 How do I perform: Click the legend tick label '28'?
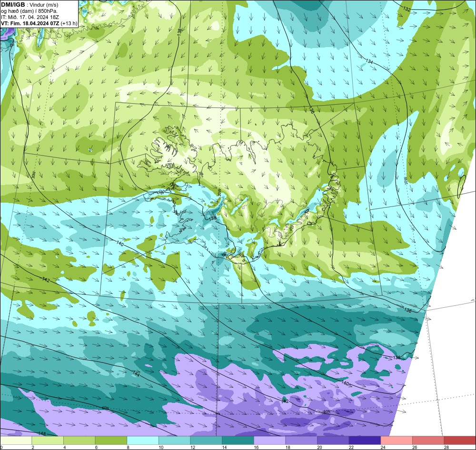446,447
